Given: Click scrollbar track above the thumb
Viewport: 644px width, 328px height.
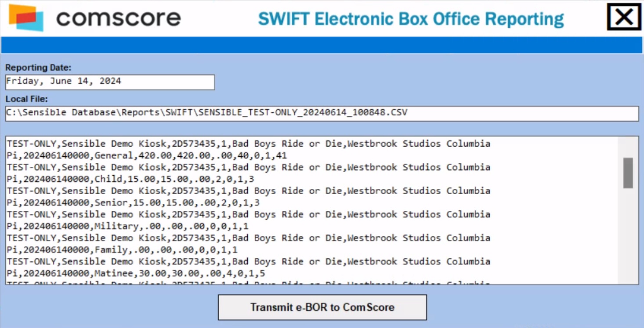Looking at the screenshot, I should (628, 147).
